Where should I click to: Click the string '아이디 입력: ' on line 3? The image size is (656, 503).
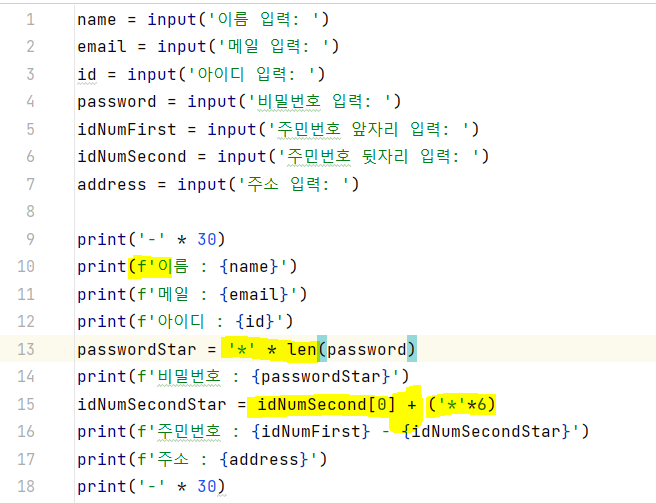252,74
